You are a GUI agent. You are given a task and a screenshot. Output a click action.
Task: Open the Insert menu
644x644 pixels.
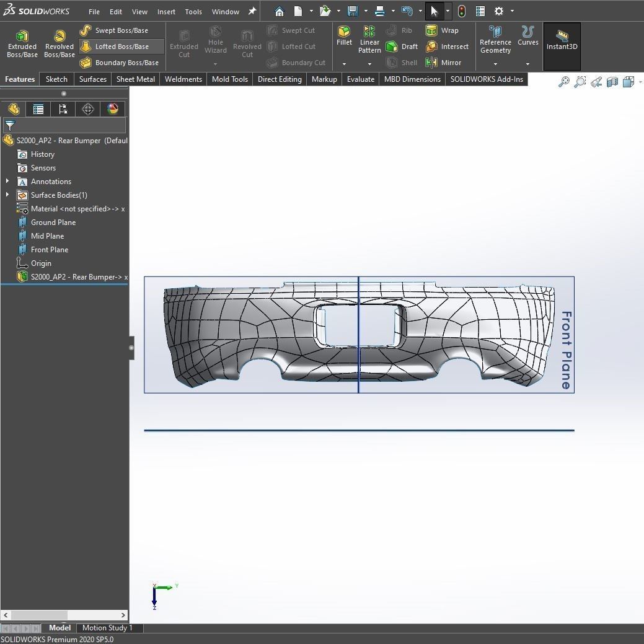click(x=166, y=12)
